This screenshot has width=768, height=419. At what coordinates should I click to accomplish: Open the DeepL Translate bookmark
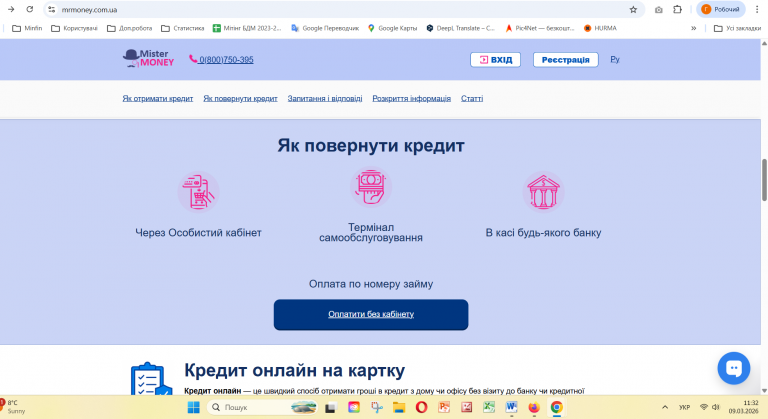coord(460,28)
